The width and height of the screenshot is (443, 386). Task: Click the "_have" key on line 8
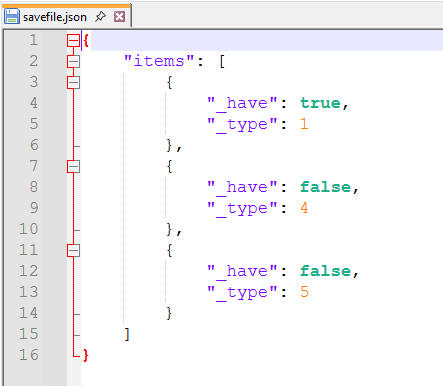(x=242, y=188)
